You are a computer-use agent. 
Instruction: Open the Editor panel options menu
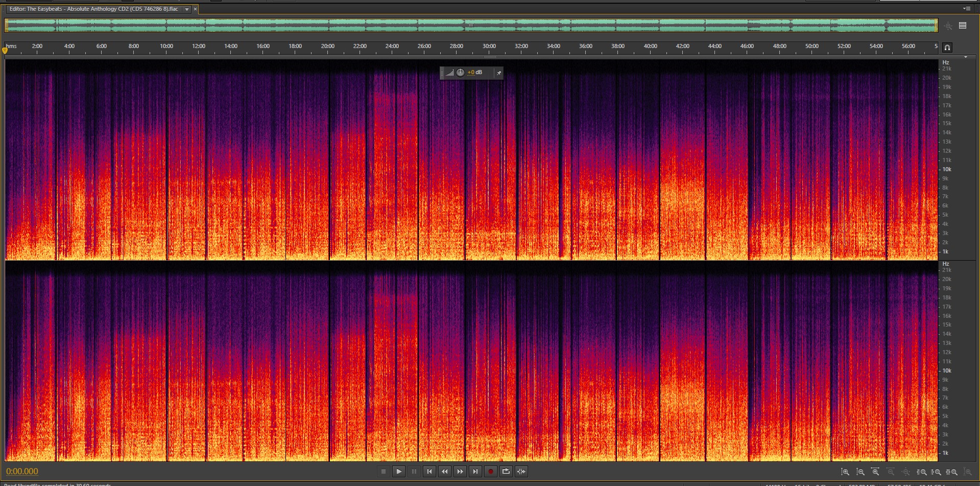966,9
